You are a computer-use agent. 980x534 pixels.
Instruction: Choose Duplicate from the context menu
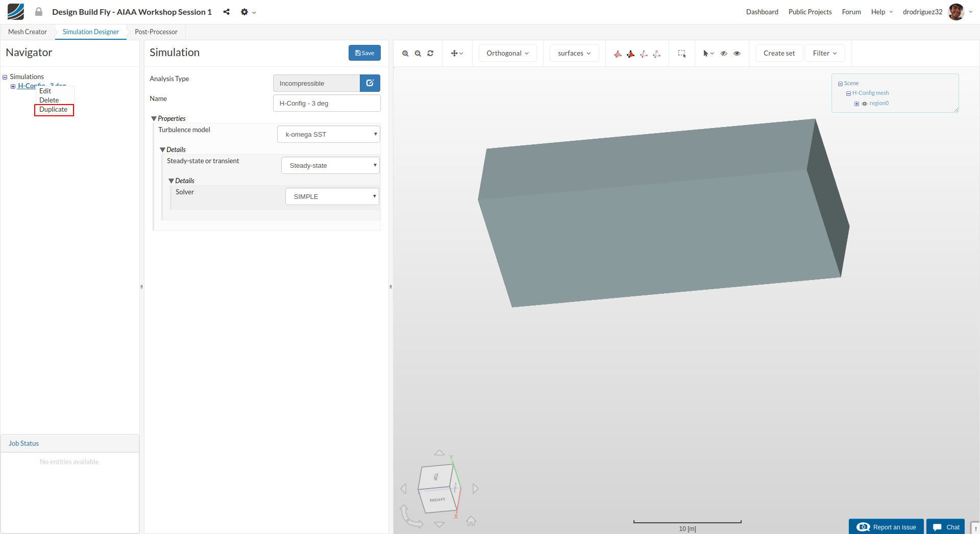54,110
